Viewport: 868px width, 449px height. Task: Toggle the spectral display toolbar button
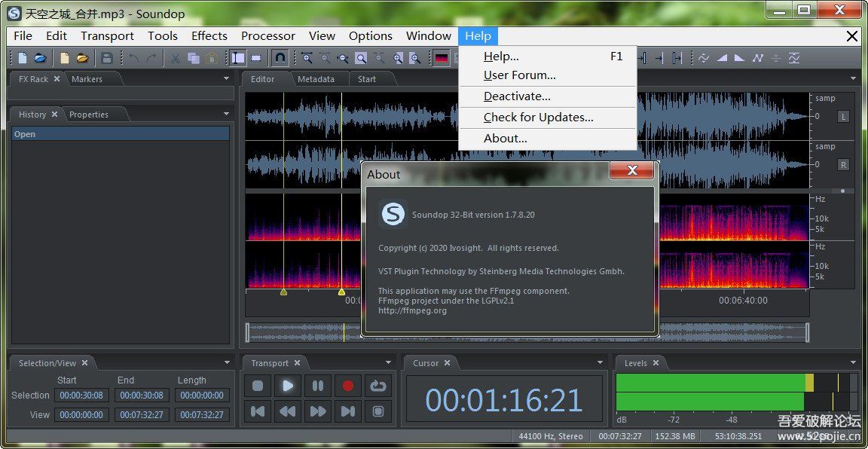(x=442, y=57)
